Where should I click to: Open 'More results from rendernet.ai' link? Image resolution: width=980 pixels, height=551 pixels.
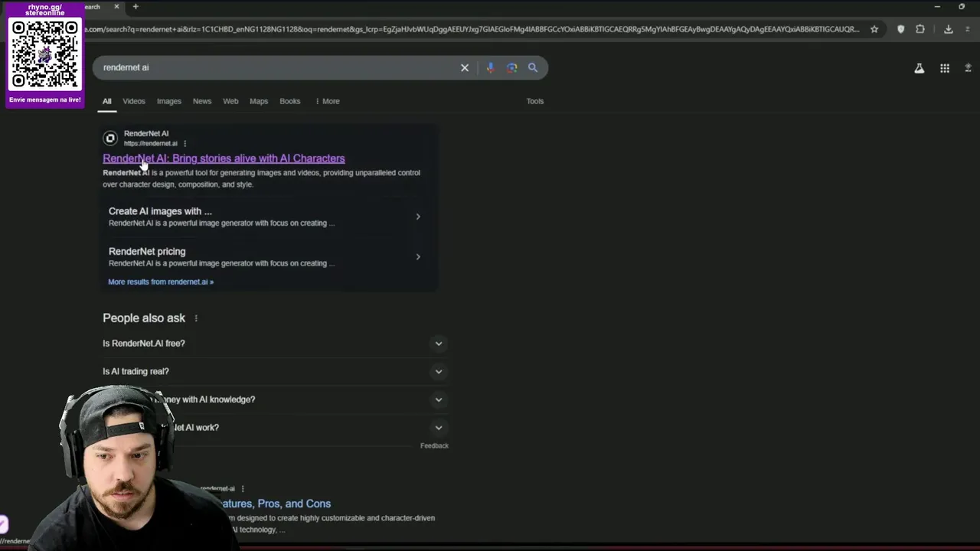pos(161,282)
